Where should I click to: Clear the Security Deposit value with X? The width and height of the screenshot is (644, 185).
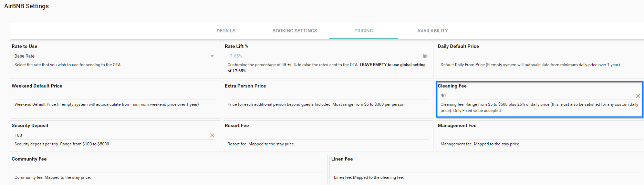pos(212,135)
